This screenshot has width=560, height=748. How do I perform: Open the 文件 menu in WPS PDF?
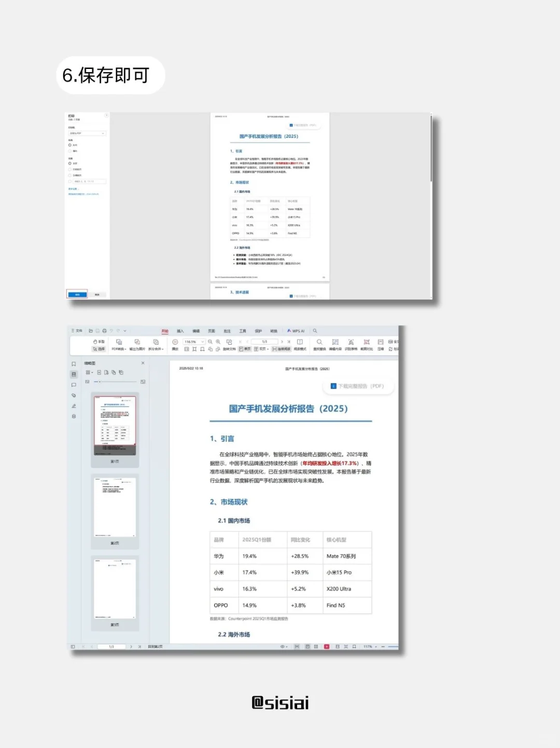pos(77,331)
